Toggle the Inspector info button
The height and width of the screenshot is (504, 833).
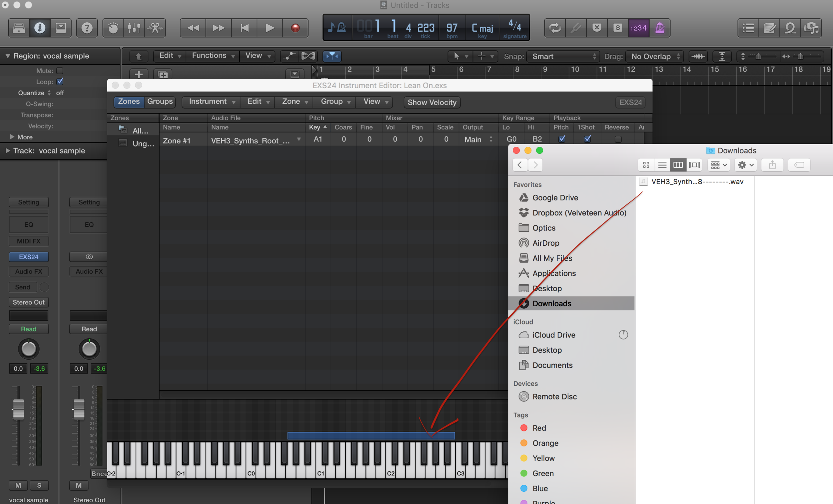(40, 28)
